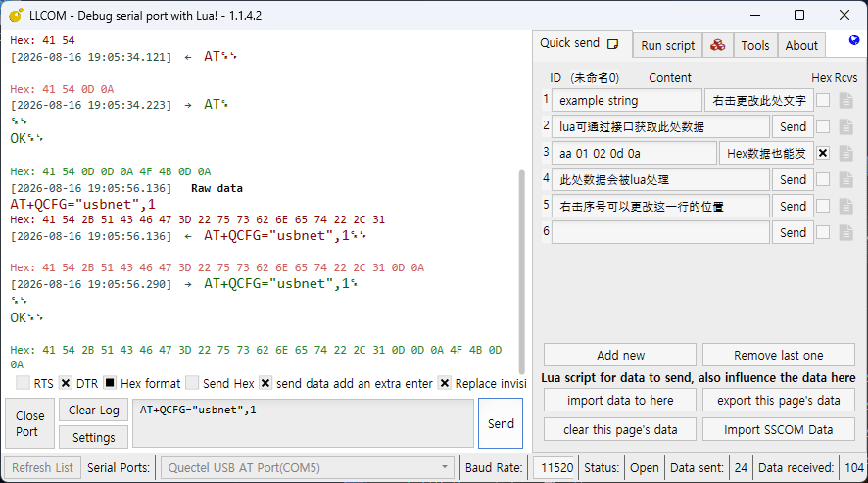Click the document icon on row 5
The width and height of the screenshot is (868, 483).
pyautogui.click(x=845, y=206)
